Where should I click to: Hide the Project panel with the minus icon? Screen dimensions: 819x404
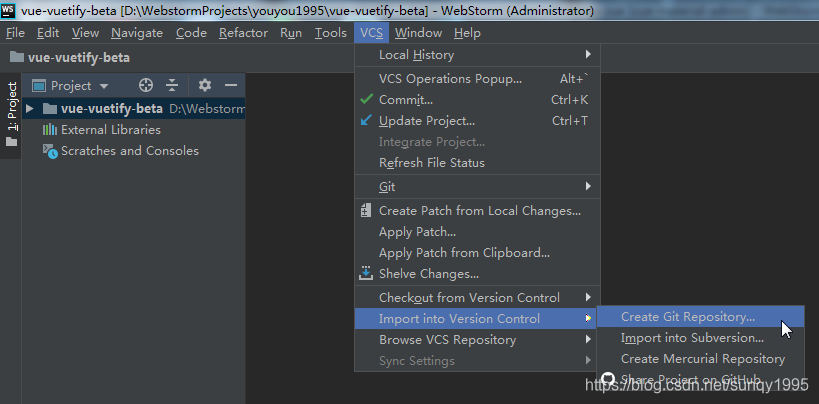231,85
